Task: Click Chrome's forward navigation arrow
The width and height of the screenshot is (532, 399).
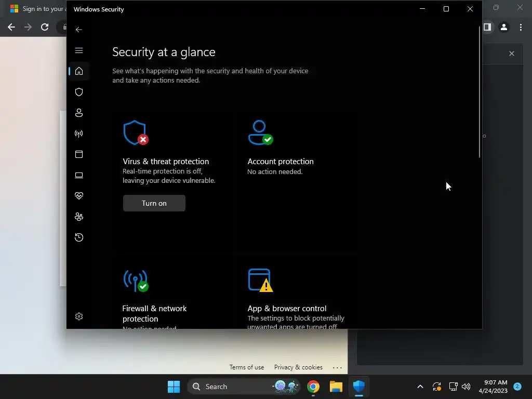Action: 28,27
